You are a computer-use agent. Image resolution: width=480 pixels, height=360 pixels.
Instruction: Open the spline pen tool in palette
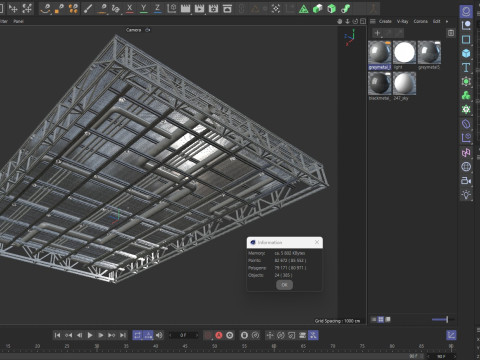[x=466, y=25]
